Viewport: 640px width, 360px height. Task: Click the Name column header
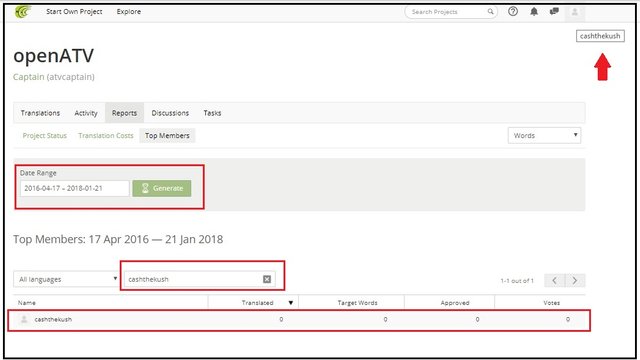click(27, 303)
